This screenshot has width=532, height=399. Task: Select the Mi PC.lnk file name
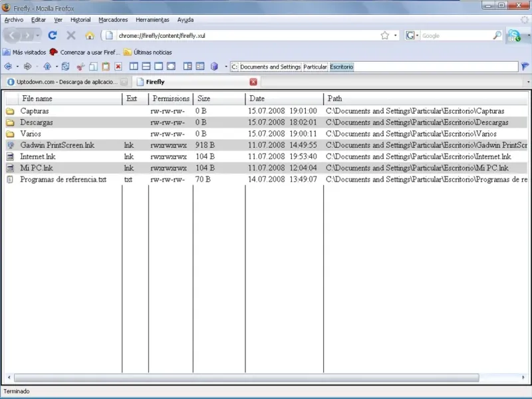(37, 168)
